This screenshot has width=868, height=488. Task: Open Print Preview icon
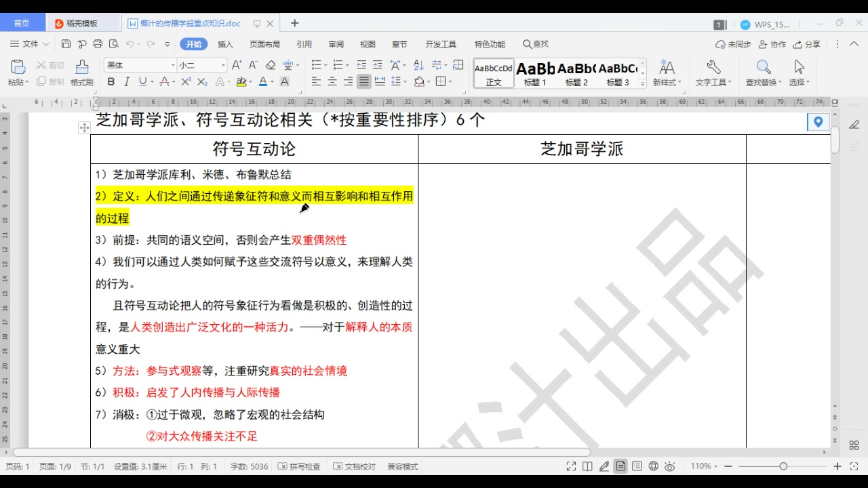(x=113, y=44)
